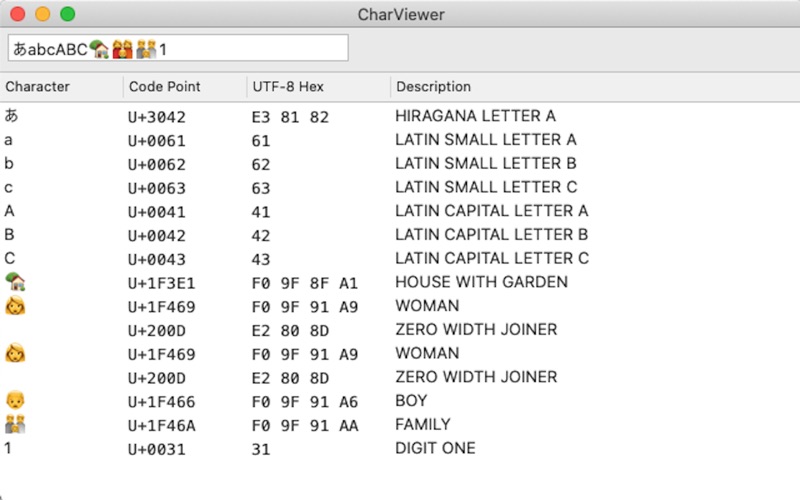The width and height of the screenshot is (800, 500).
Task: Select the house with garden emoji row
Action: coord(400,282)
